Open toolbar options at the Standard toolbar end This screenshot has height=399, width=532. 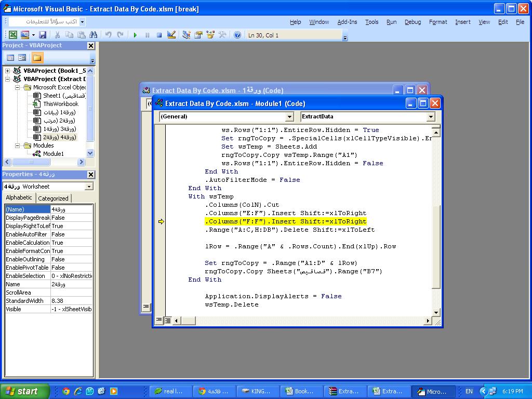point(345,37)
